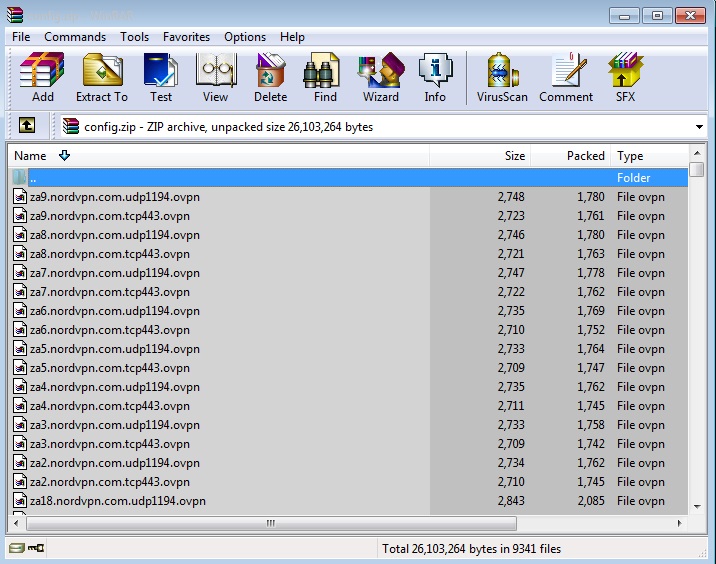Click the vertical scrollbar up arrow
This screenshot has width=716, height=564.
coord(697,153)
